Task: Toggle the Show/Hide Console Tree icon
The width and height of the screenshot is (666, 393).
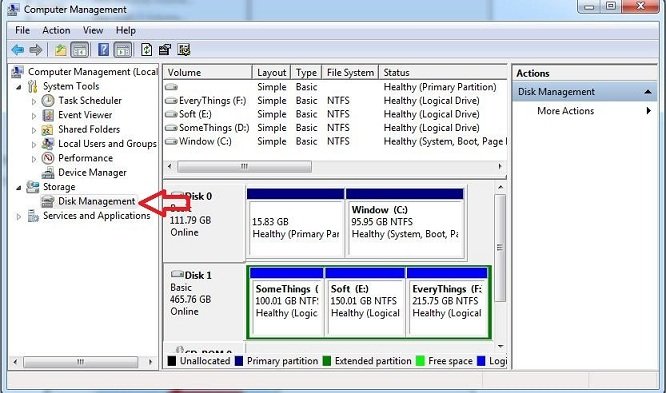Action: [80, 50]
